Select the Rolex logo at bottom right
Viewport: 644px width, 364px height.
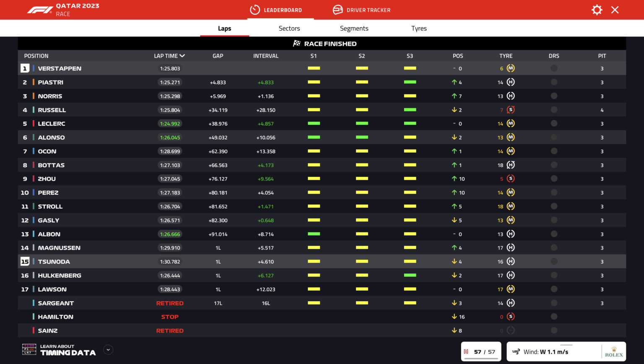(613, 351)
